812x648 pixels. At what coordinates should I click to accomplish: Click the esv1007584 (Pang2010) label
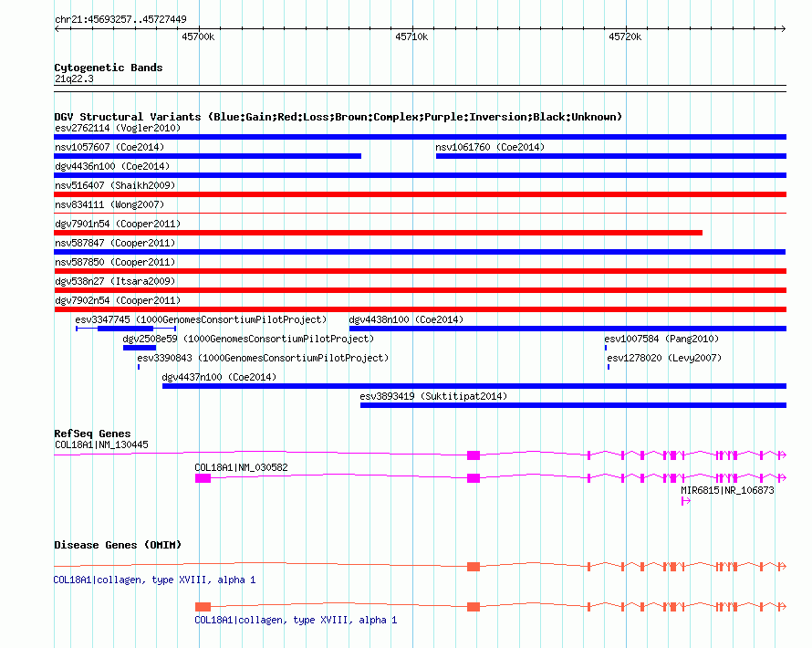tap(661, 339)
